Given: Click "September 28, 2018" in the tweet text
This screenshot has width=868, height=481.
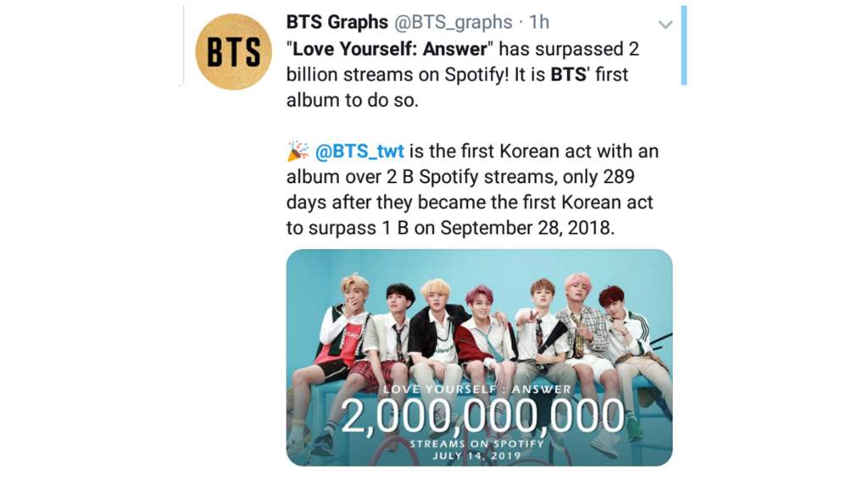Looking at the screenshot, I should coord(527,228).
